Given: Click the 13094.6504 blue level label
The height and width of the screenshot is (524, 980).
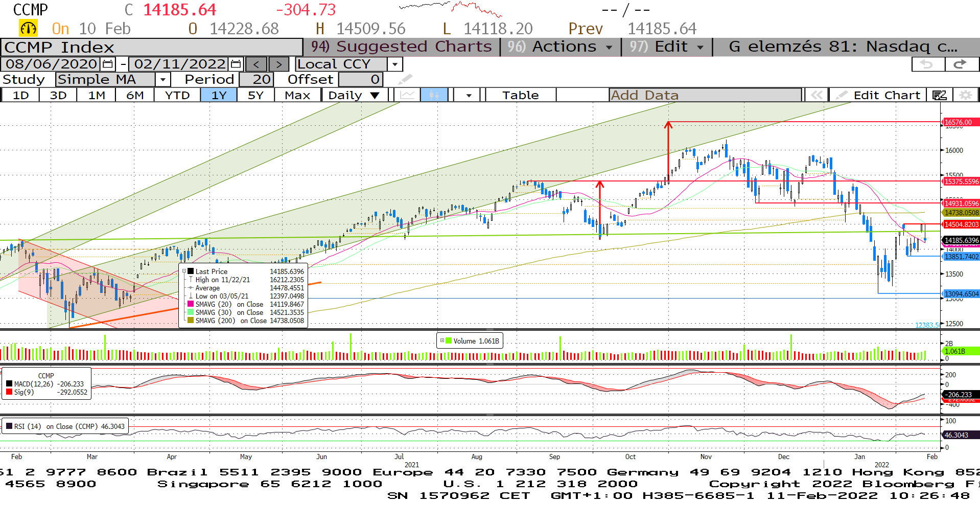Looking at the screenshot, I should click(961, 294).
